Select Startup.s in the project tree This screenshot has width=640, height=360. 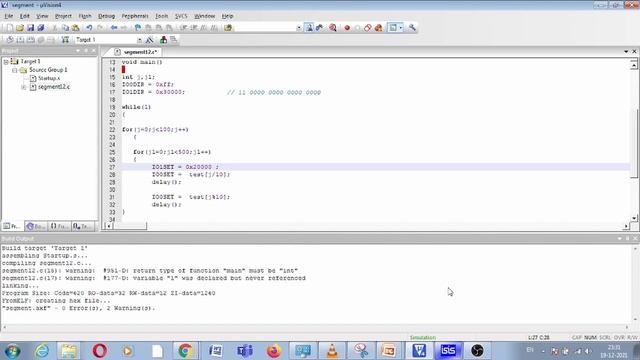pyautogui.click(x=49, y=78)
